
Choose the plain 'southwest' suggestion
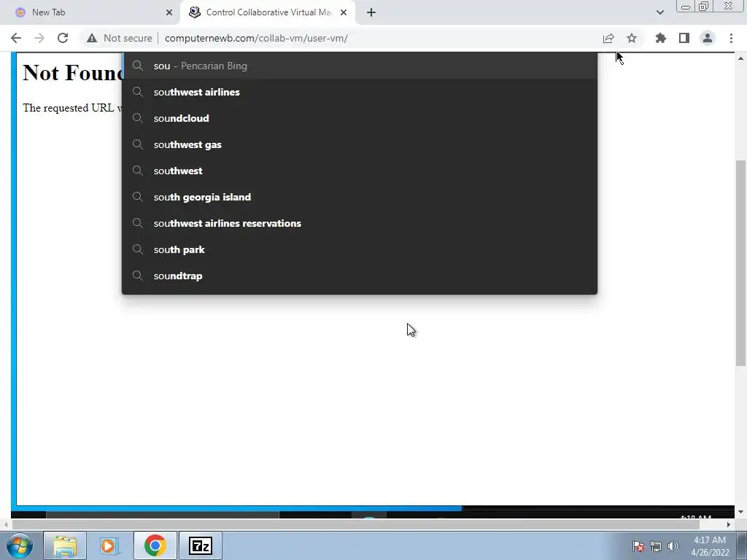coord(360,171)
